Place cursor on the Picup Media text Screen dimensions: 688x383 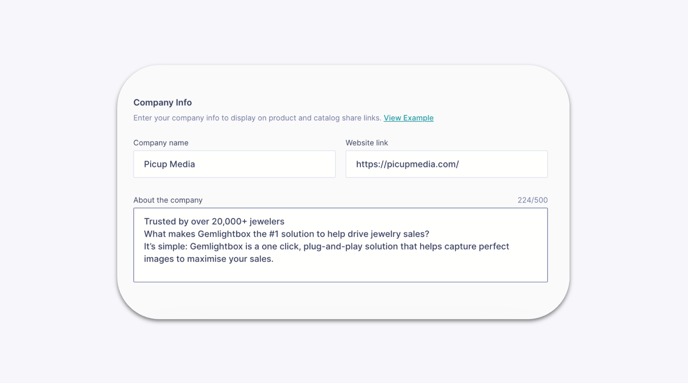click(169, 164)
